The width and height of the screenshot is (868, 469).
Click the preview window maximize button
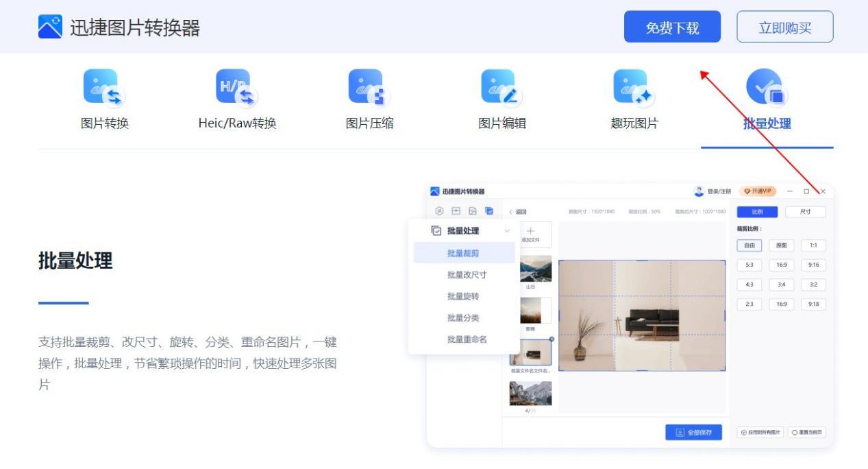[806, 191]
